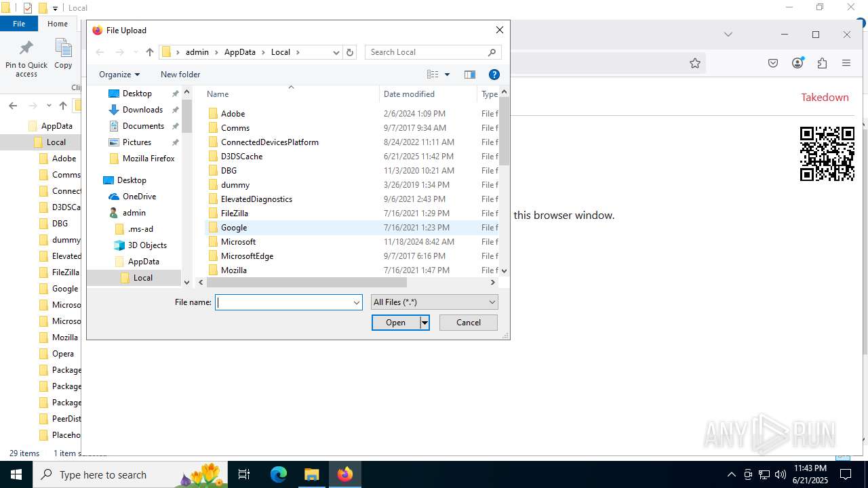Go up in the Explorer window behind
The height and width of the screenshot is (488, 868).
pyautogui.click(x=63, y=106)
